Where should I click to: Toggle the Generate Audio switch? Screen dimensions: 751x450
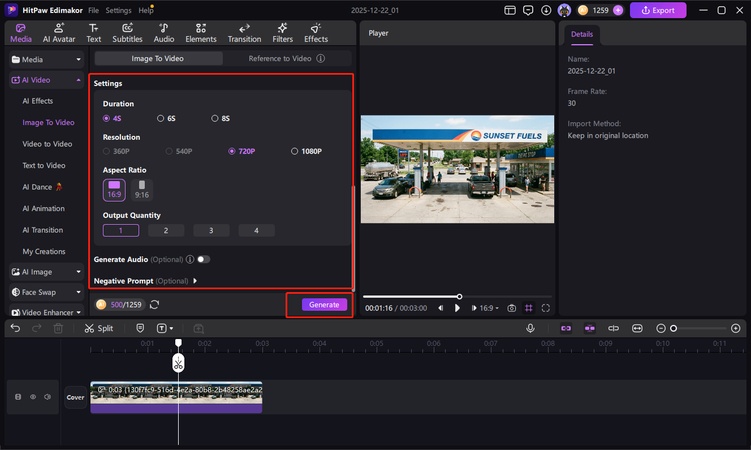(x=203, y=259)
